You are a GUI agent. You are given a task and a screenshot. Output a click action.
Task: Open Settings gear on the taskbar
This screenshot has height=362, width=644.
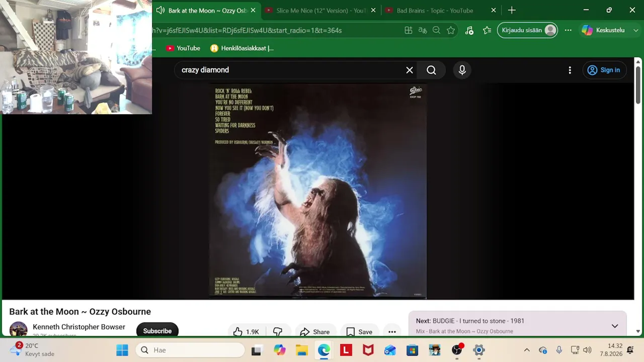[x=479, y=350]
